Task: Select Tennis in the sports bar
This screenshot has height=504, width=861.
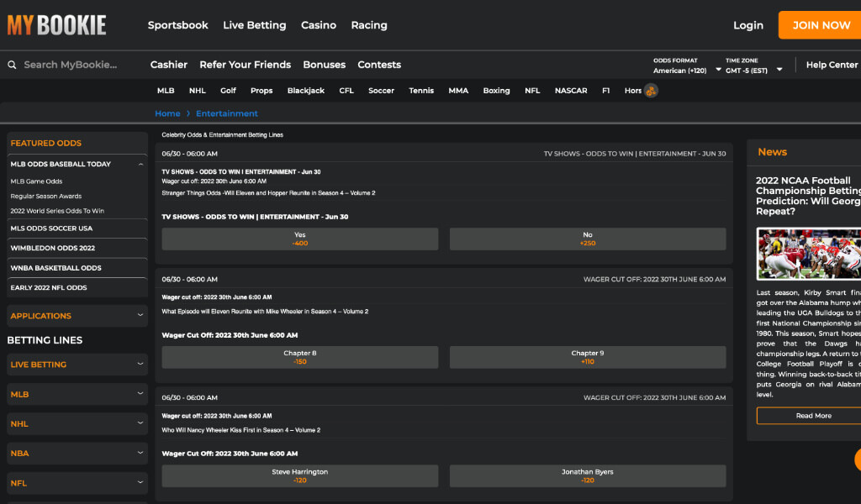Action: pos(421,91)
